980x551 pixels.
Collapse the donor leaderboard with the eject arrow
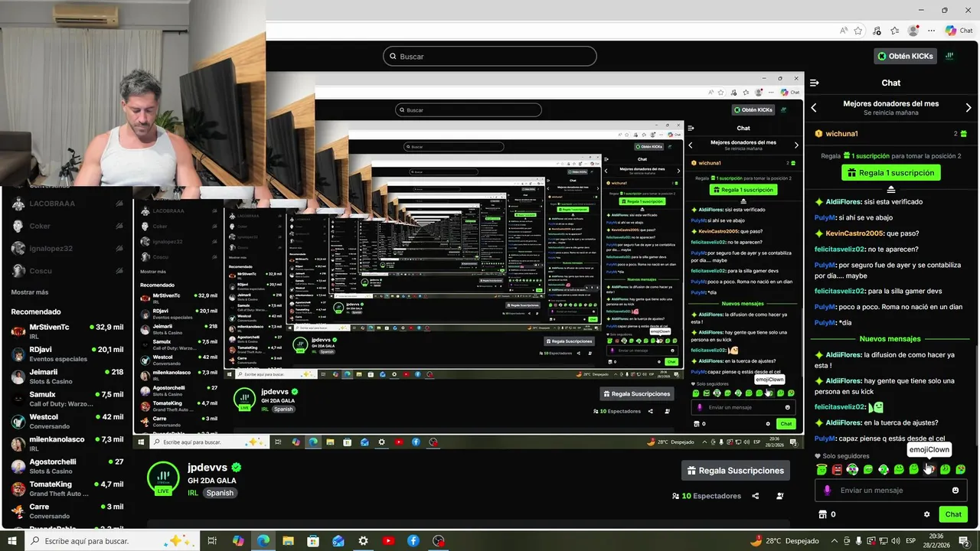(x=891, y=189)
